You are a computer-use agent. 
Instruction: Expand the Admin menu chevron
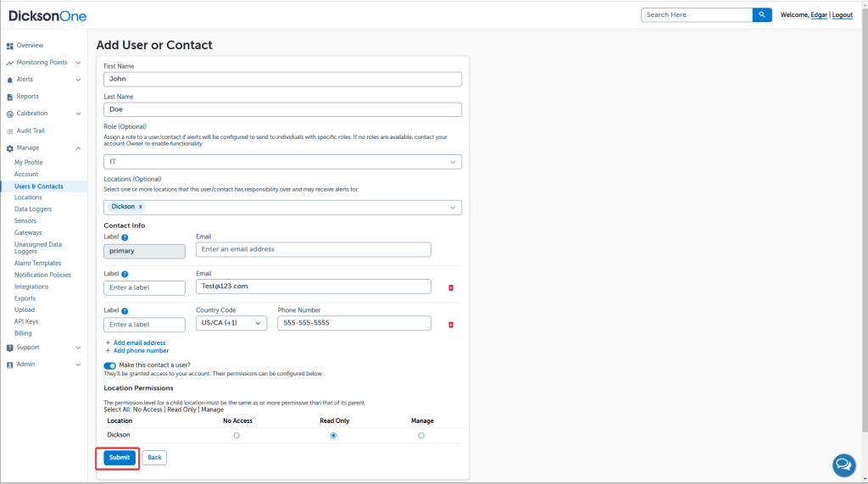pos(78,365)
